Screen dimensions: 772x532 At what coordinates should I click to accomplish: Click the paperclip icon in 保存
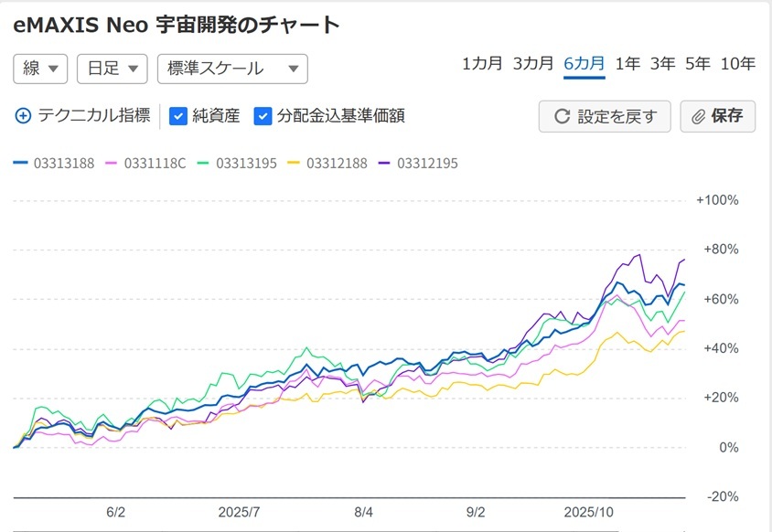(699, 117)
